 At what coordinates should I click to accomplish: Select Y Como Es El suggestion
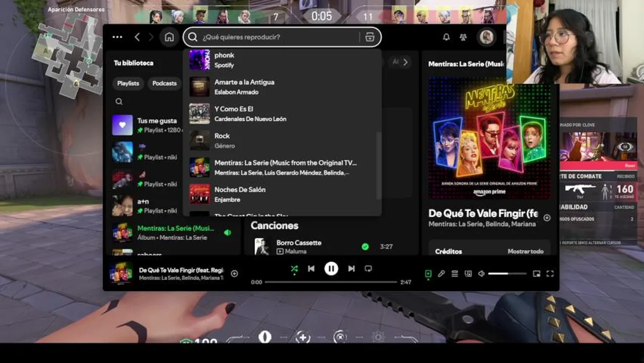click(x=282, y=113)
